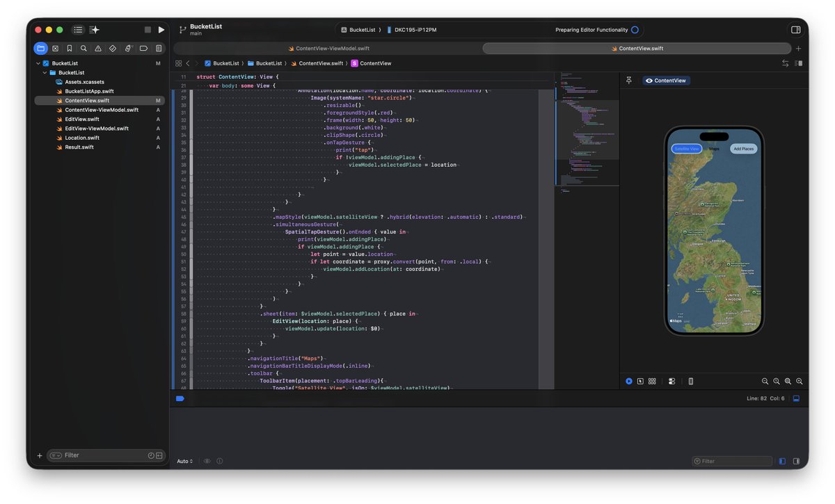Screen dimensions: 835x504
Task: Open the Project navigator folder icon
Action: 40,48
